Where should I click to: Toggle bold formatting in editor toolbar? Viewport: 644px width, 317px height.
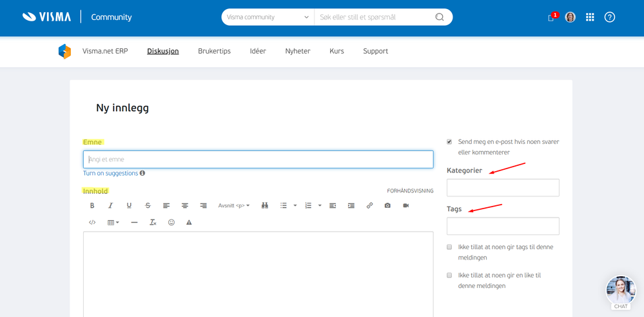(92, 205)
